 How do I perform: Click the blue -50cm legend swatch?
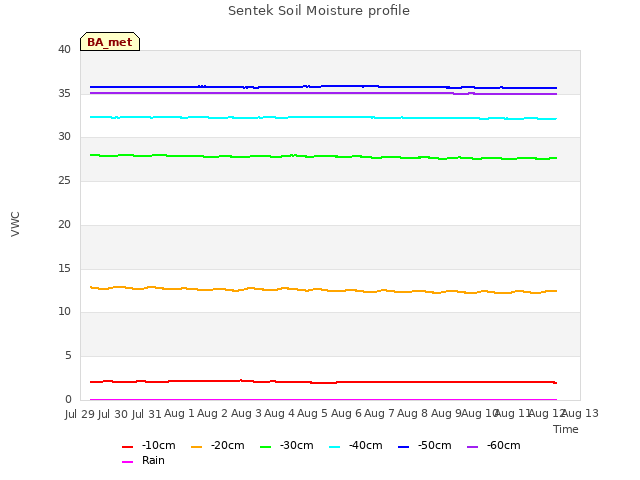[404, 447]
